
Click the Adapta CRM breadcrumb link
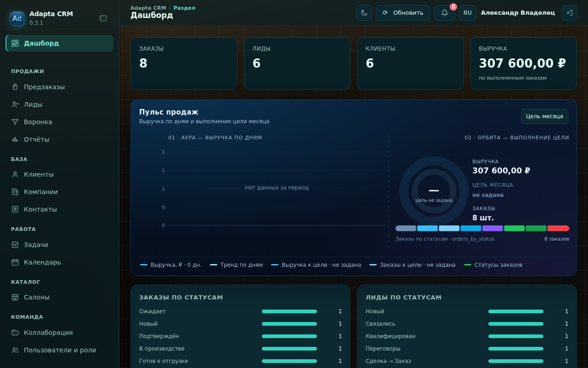[148, 8]
